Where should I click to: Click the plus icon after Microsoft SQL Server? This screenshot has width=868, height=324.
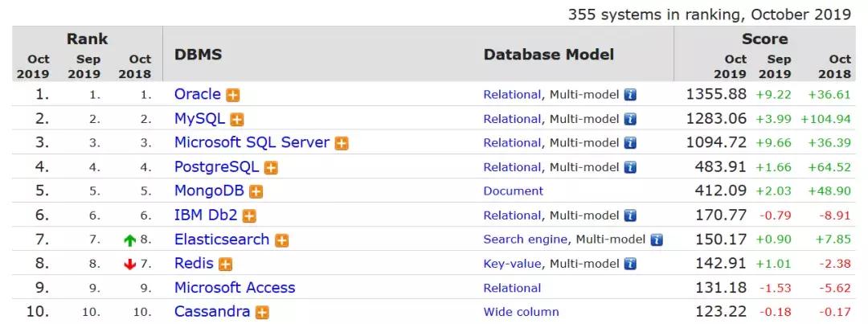pyautogui.click(x=342, y=143)
